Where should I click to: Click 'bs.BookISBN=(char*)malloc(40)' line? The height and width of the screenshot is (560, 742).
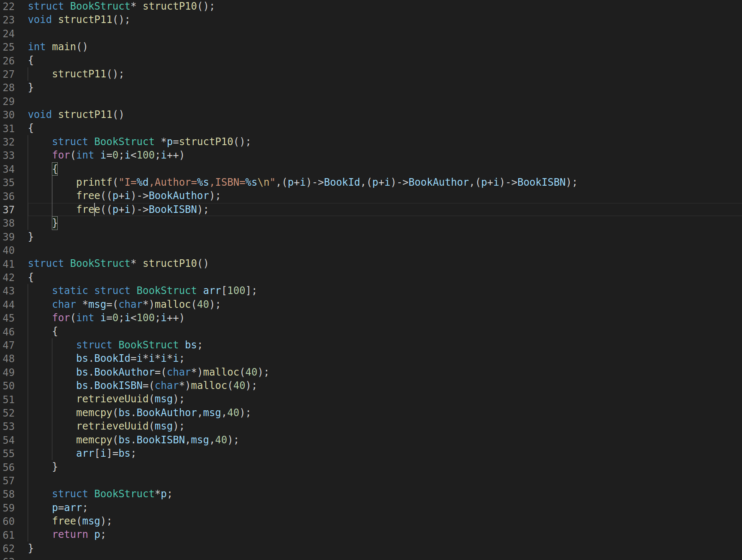(166, 386)
